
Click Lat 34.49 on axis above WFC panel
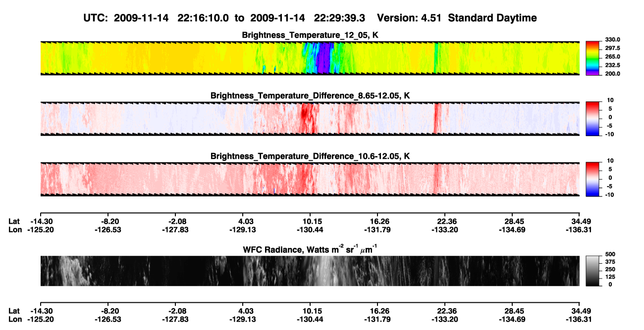pos(579,222)
